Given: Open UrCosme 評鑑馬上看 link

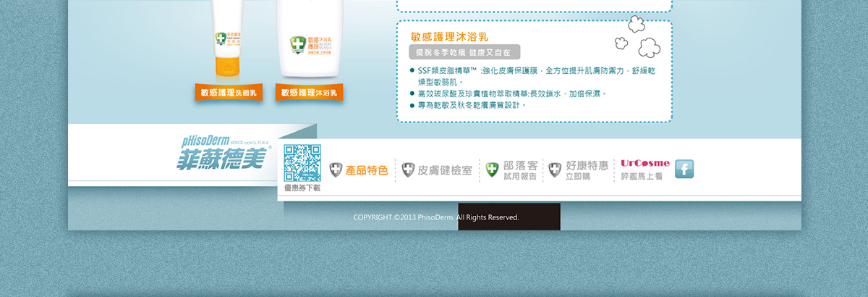Looking at the screenshot, I should [645, 170].
